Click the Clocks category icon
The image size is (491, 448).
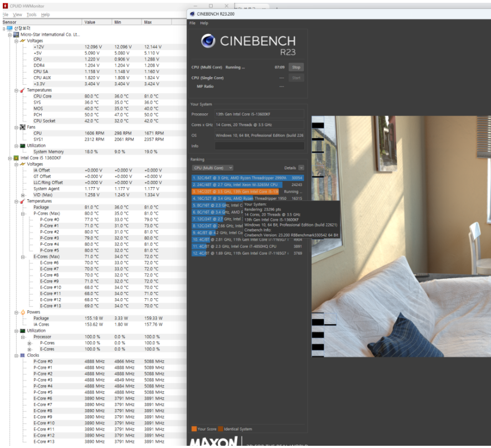pyautogui.click(x=23, y=355)
